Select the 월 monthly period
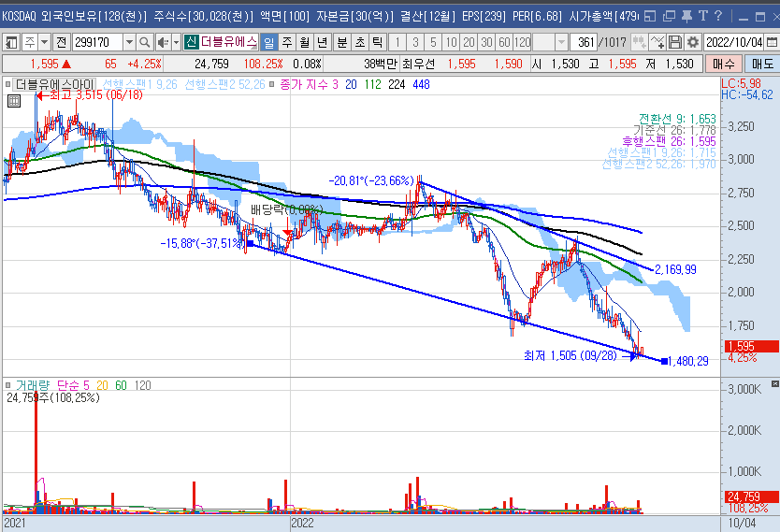 point(305,42)
